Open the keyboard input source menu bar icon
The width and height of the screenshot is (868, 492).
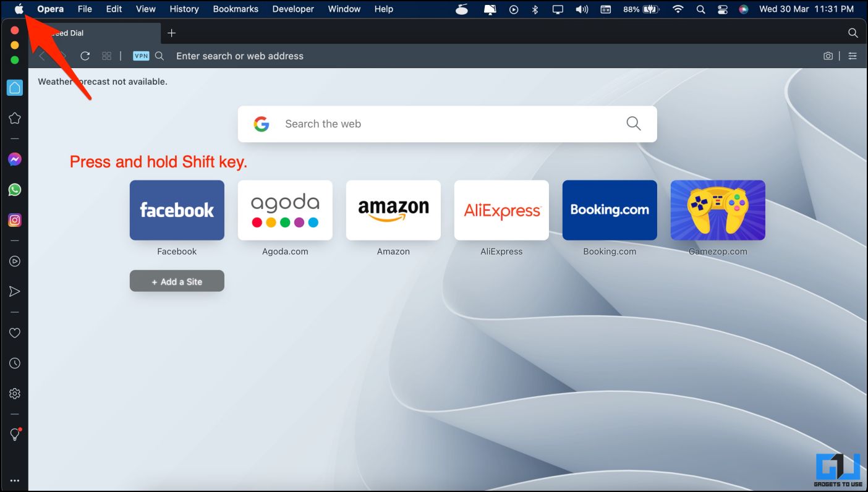coord(606,9)
